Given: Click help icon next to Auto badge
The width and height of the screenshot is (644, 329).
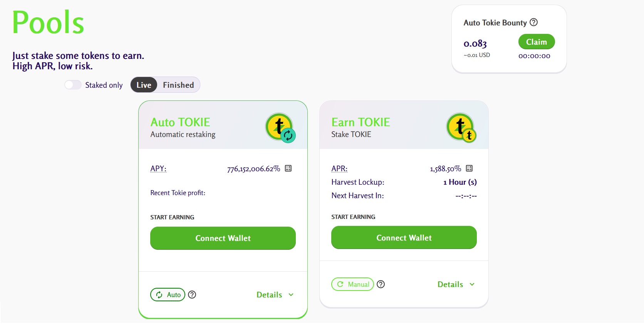Looking at the screenshot, I should (192, 295).
